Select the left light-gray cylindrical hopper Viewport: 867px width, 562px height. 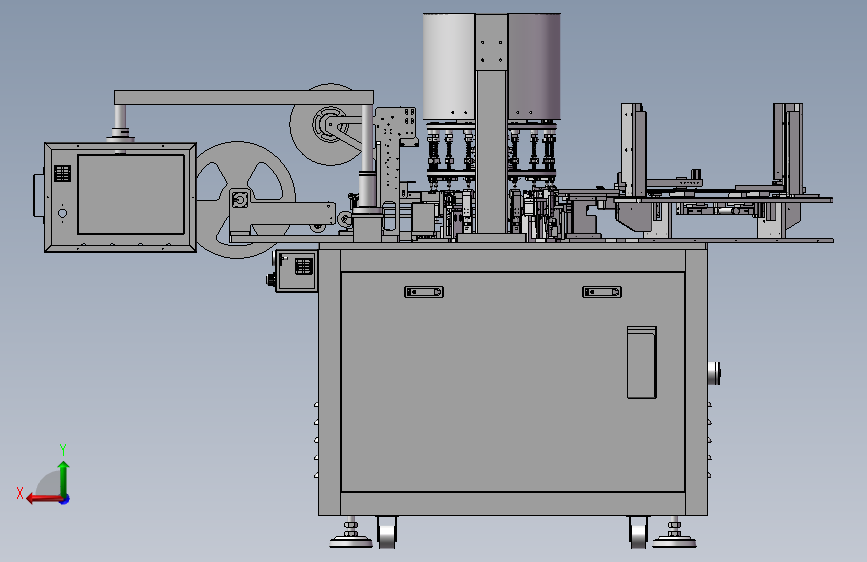tap(449, 66)
